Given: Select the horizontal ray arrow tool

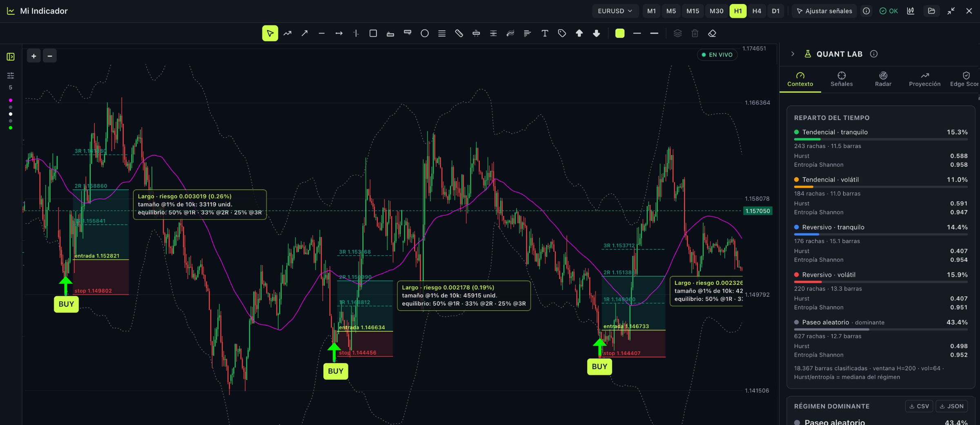Looking at the screenshot, I should click(x=339, y=34).
